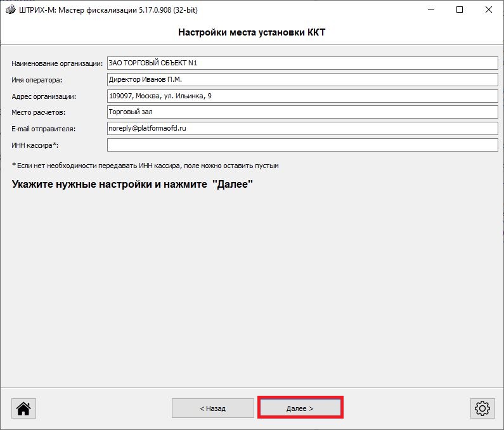Maximize the fiscalization wizard window

pos(460,10)
